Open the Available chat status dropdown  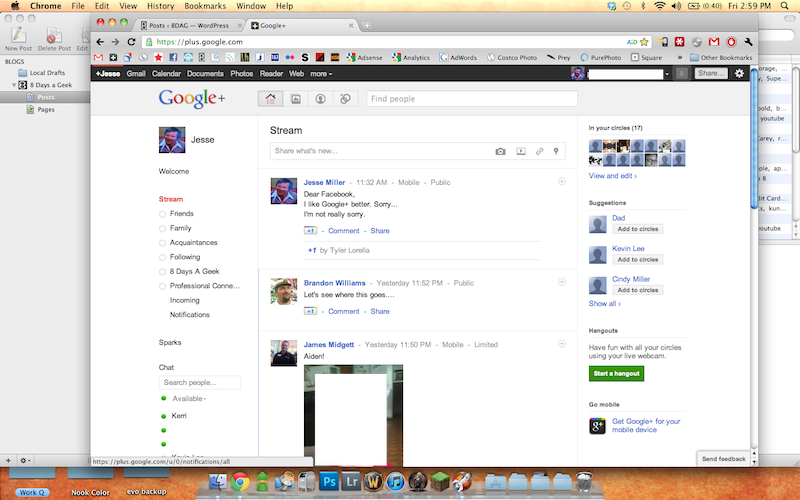[189, 398]
